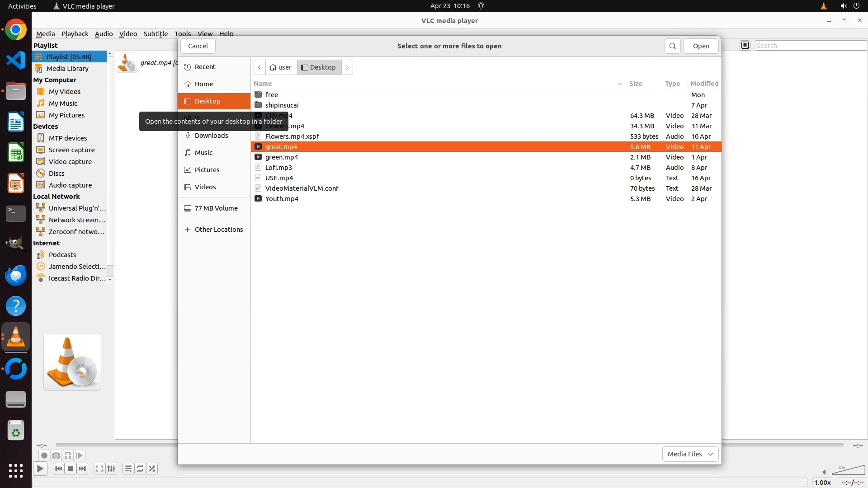Click the Open button
This screenshot has height=488, width=868.
[701, 46]
